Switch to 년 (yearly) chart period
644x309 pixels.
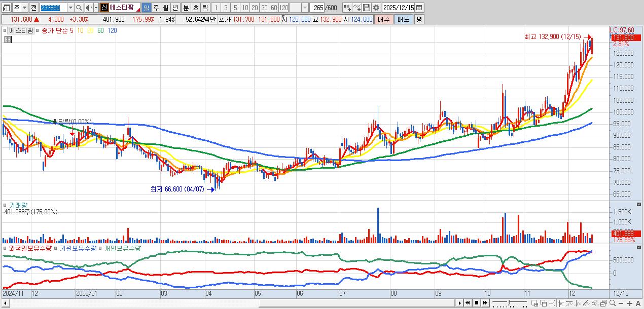[x=175, y=8]
